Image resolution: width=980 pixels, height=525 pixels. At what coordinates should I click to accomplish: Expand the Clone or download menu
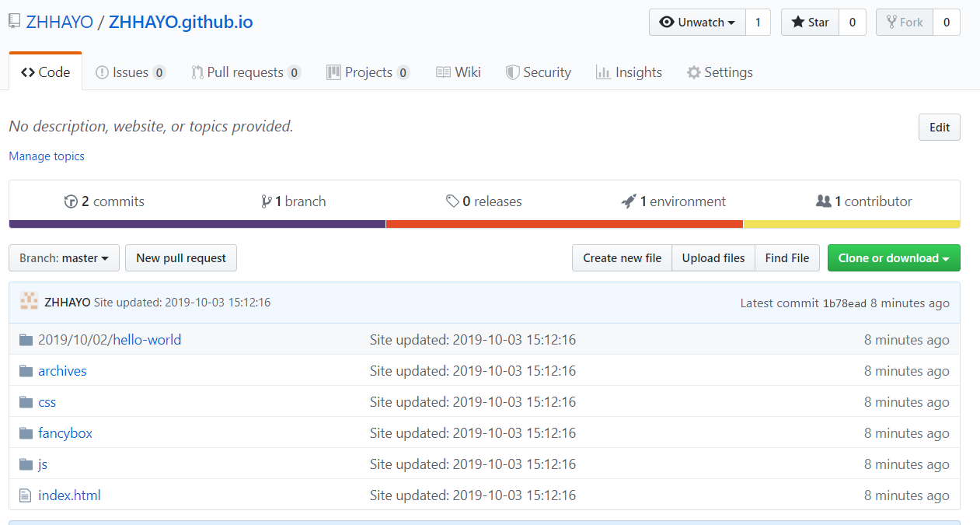coord(894,258)
